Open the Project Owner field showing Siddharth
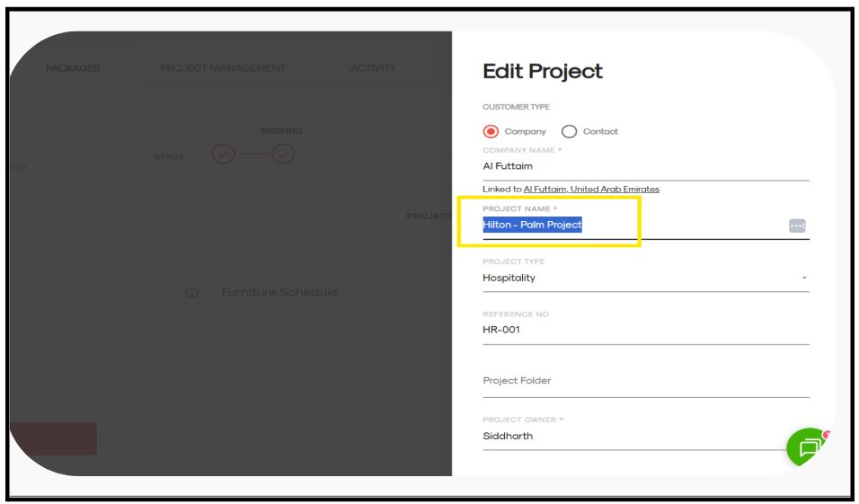This screenshot has width=859, height=504. click(629, 436)
